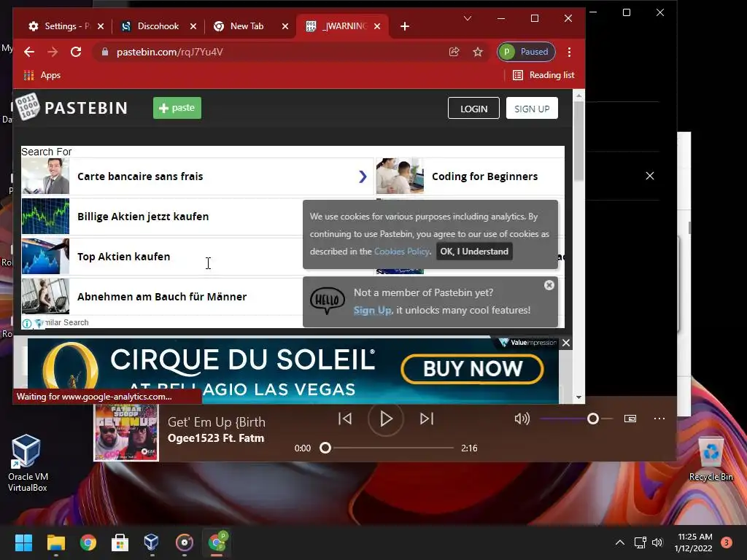This screenshot has width=747, height=560.
Task: Click the LOGIN button
Action: tap(473, 108)
